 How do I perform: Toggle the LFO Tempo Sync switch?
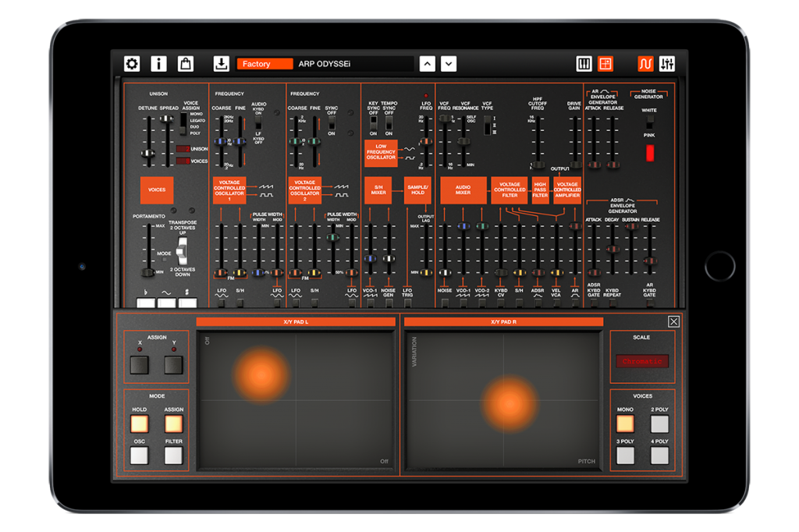click(389, 122)
